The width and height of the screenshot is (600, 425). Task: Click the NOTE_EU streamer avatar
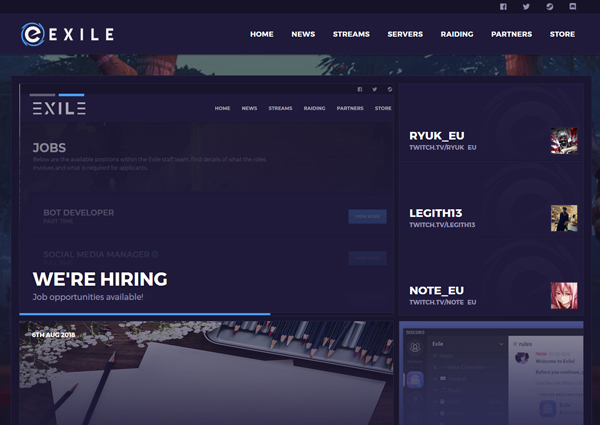point(564,295)
